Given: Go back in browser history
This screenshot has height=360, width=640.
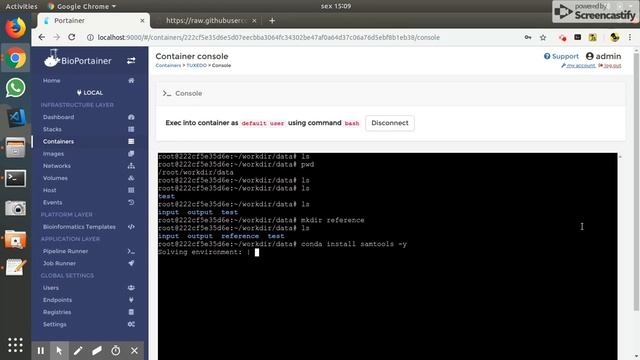Looking at the screenshot, I should [42, 37].
